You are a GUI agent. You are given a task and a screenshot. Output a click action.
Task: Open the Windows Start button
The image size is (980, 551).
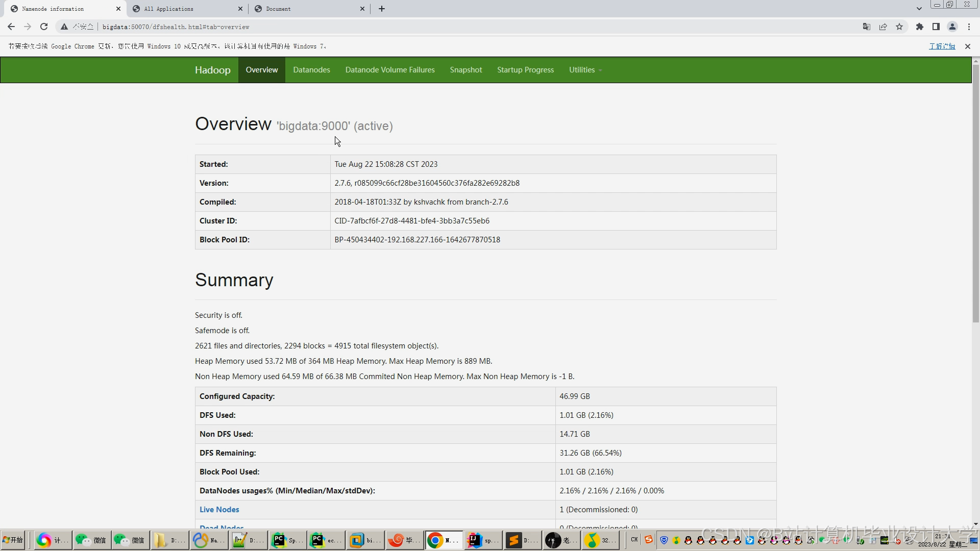tap(13, 540)
